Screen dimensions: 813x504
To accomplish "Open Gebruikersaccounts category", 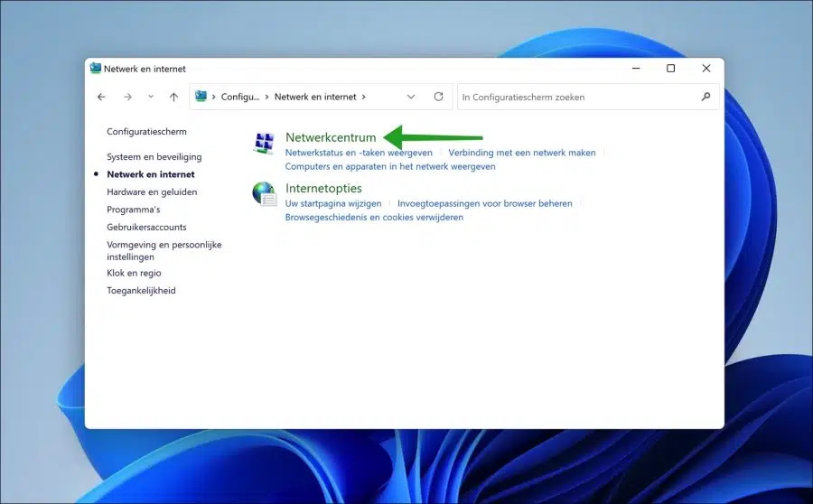I will click(146, 227).
